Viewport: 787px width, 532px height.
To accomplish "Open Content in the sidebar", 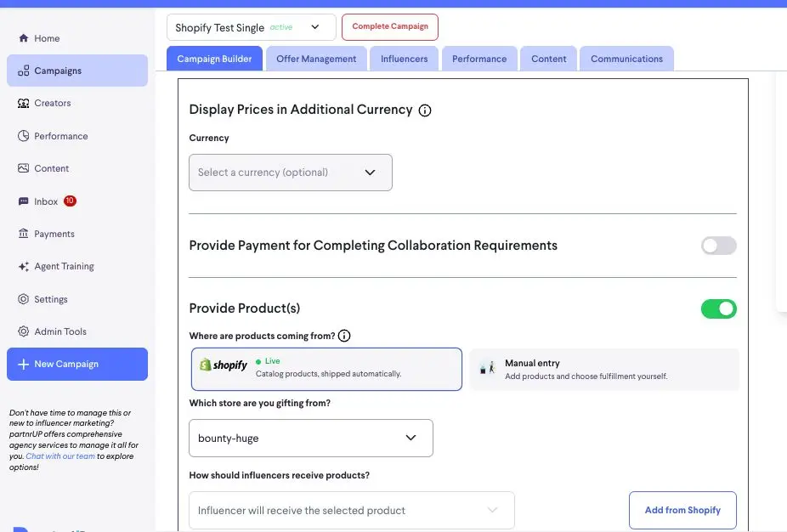I will [x=77, y=168].
